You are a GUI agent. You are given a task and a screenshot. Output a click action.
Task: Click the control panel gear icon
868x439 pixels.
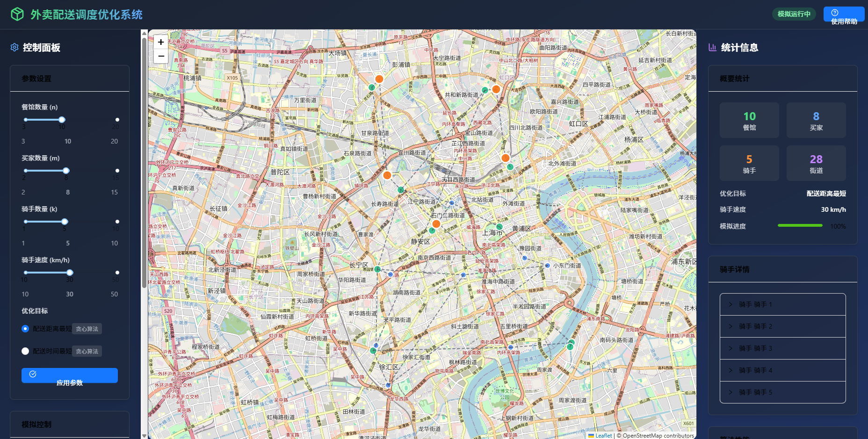[x=14, y=47]
